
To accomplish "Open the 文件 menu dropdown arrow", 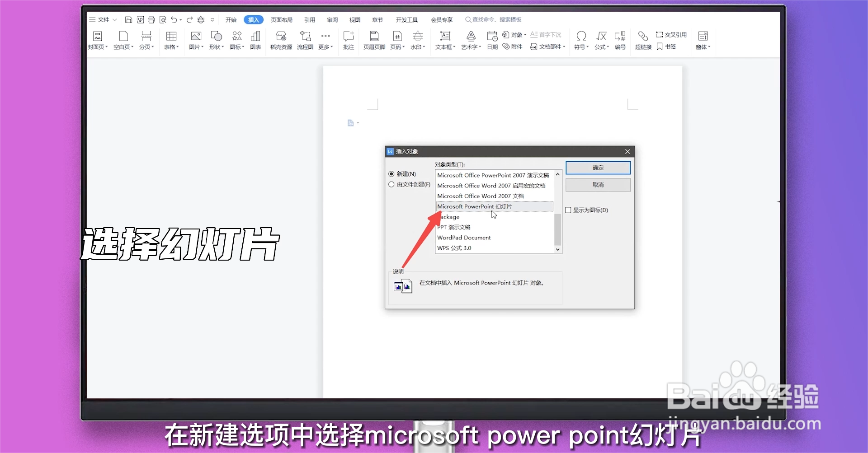I will click(114, 20).
